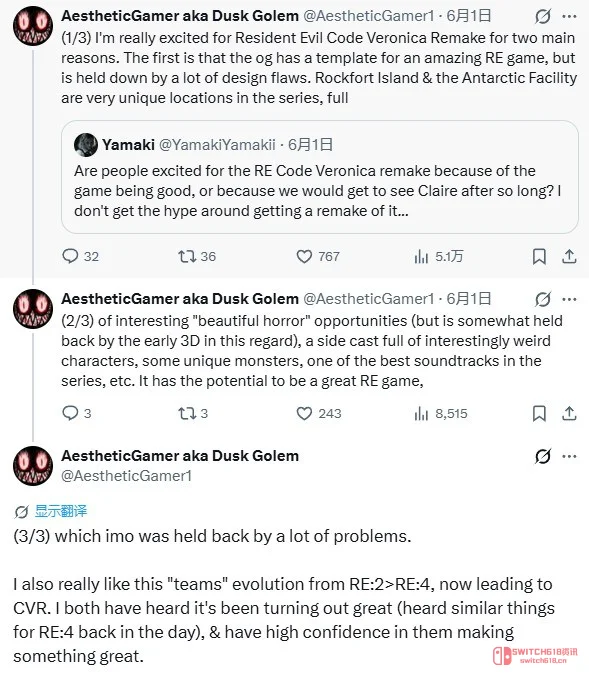Like the (2/3) tweet with 243 likes

pyautogui.click(x=304, y=413)
